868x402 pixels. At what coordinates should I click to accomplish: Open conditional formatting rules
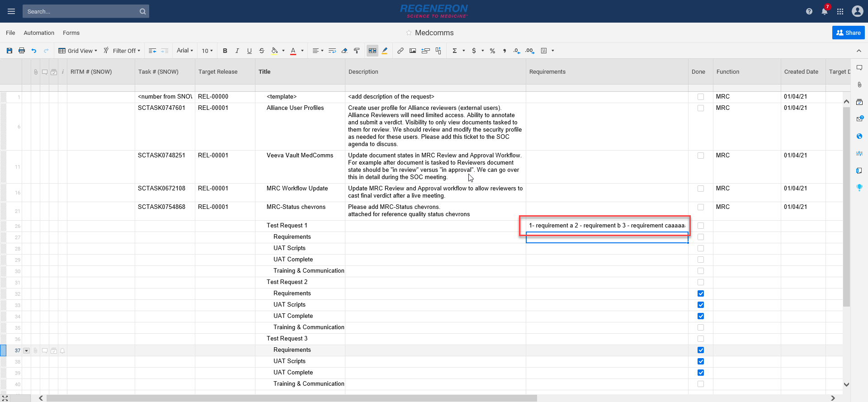point(373,51)
